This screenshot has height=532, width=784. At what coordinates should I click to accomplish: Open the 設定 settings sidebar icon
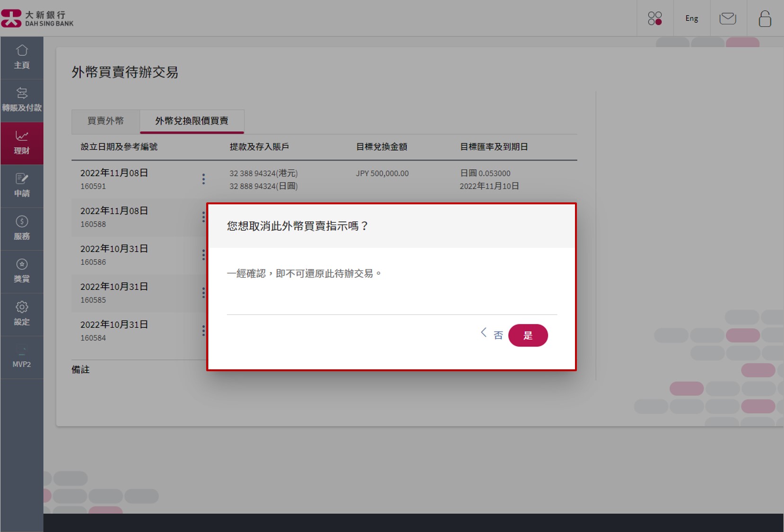click(x=22, y=314)
